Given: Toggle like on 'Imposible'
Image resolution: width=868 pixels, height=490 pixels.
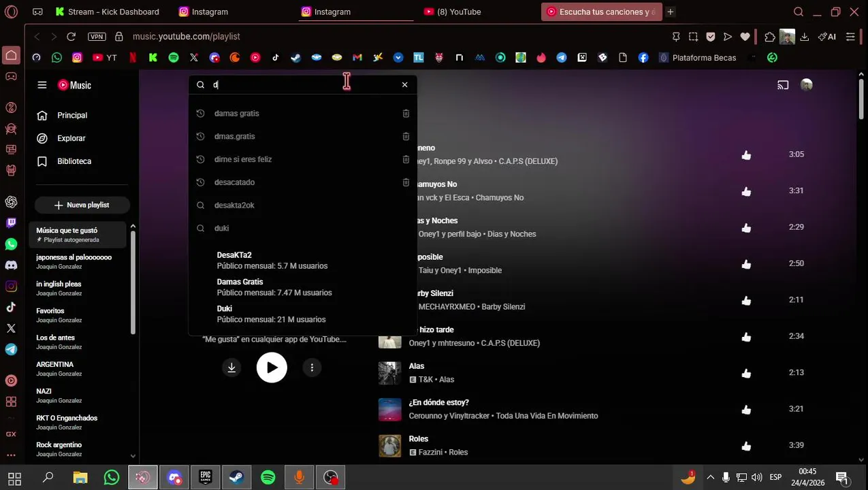Looking at the screenshot, I should (746, 264).
